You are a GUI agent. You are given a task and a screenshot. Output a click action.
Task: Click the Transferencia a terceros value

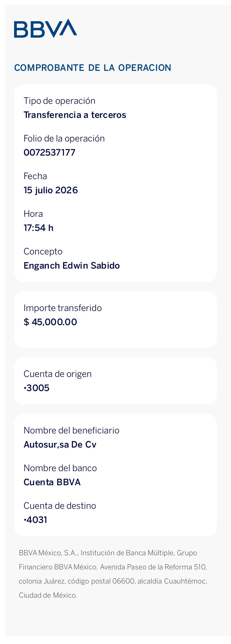(x=75, y=115)
